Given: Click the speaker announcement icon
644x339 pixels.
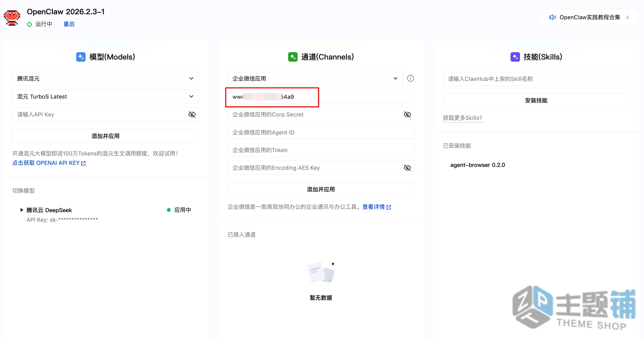Looking at the screenshot, I should point(552,17).
